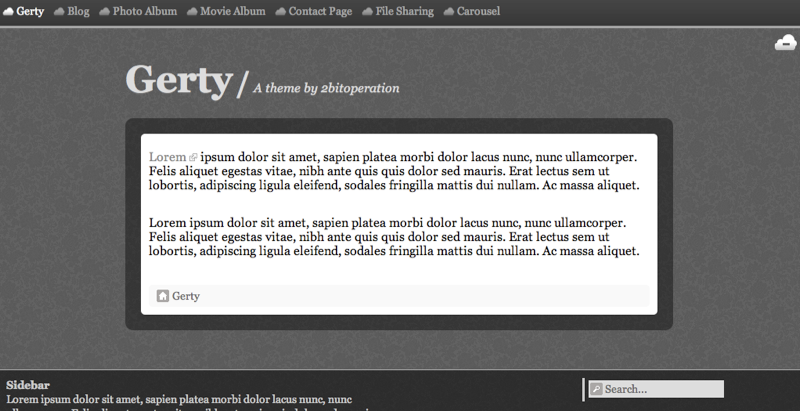Focus the Search input field
The width and height of the screenshot is (800, 411).
pyautogui.click(x=662, y=389)
